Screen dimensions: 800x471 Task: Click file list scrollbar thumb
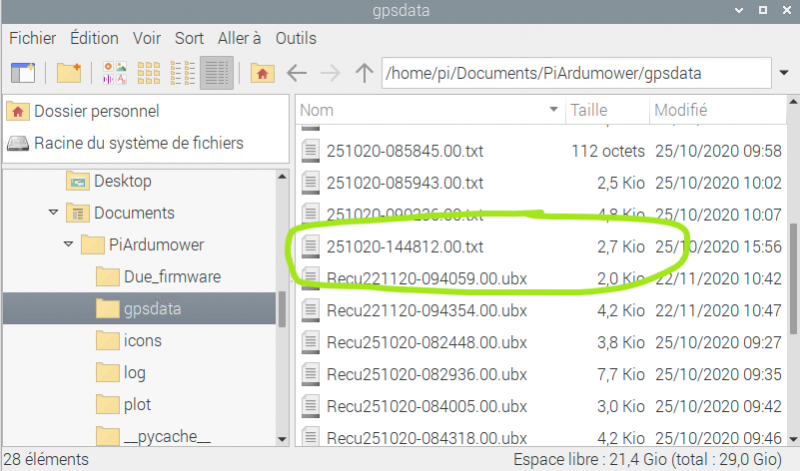(793, 279)
